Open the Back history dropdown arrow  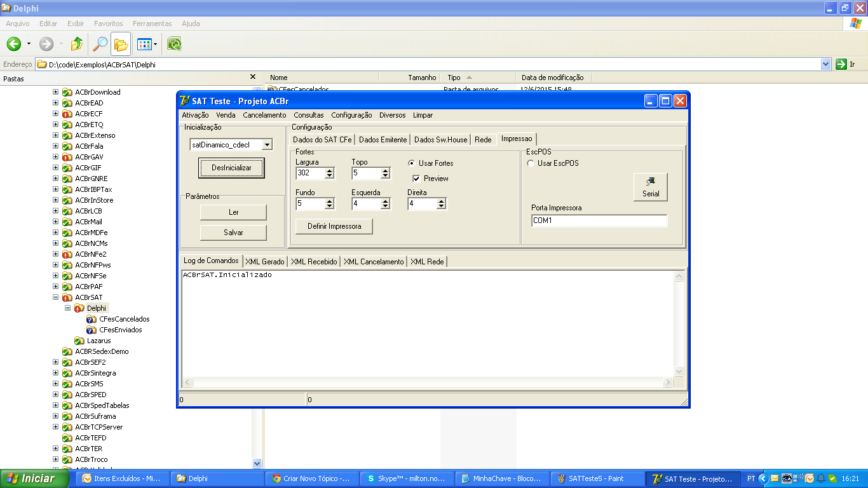[29, 44]
